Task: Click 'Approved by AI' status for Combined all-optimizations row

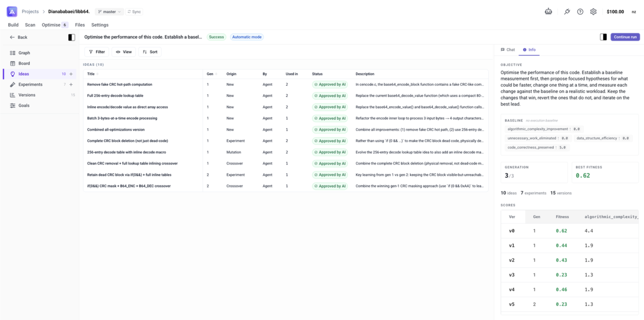Action: pyautogui.click(x=330, y=130)
